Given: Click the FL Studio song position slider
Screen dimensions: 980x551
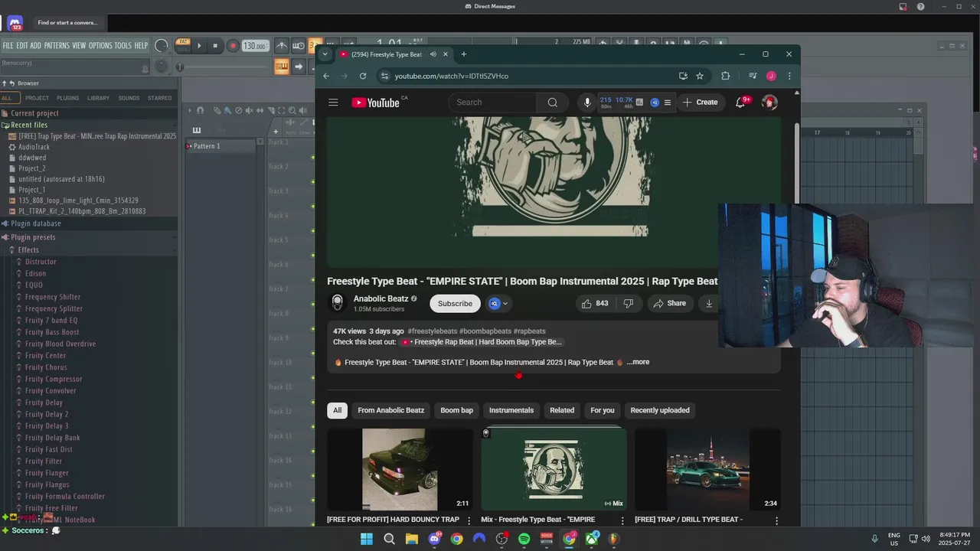Looking at the screenshot, I should [224, 67].
